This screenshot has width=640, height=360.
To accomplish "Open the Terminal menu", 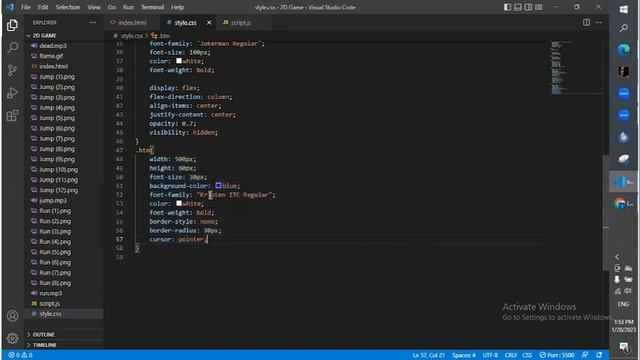I will (152, 7).
